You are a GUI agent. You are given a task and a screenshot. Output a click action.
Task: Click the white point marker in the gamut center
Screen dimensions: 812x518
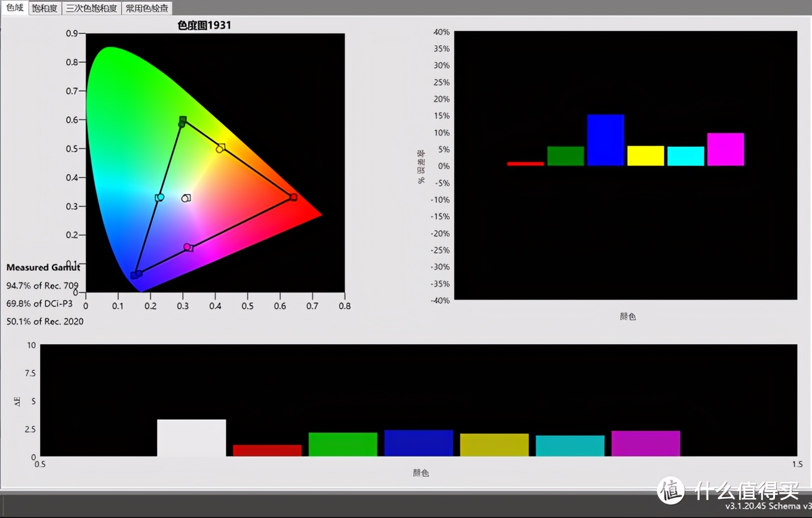186,198
